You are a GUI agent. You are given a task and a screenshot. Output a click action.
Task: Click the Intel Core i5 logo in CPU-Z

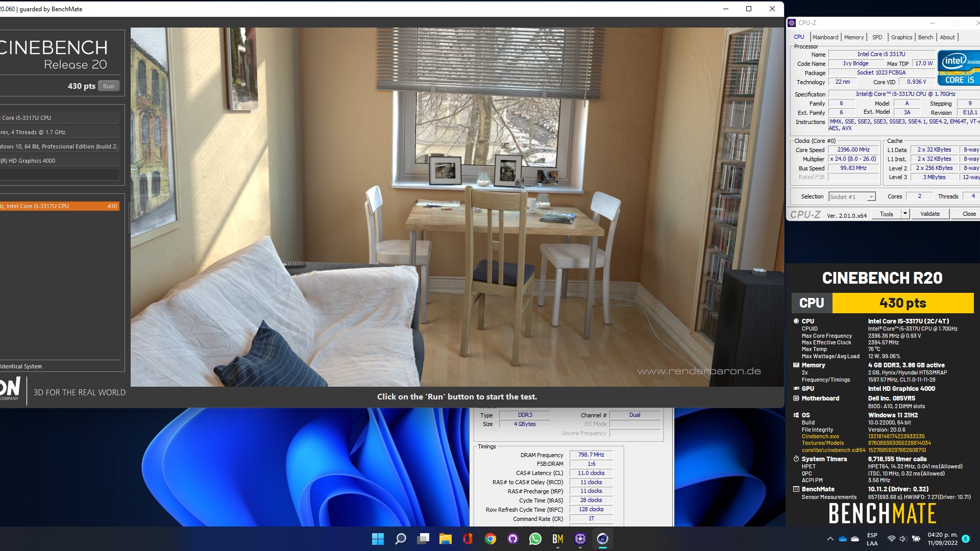point(959,68)
